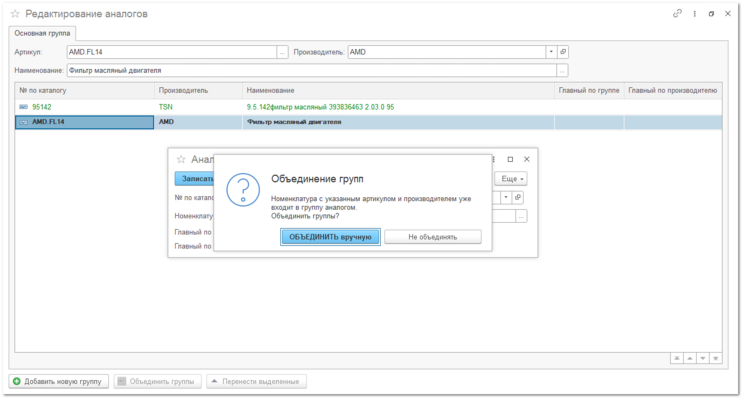Select the catalog number 95142 cell
The width and height of the screenshot is (743, 399).
84,107
